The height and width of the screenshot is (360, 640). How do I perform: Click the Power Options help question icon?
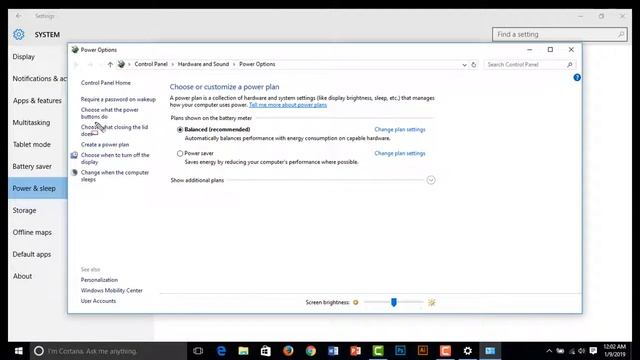[x=577, y=78]
